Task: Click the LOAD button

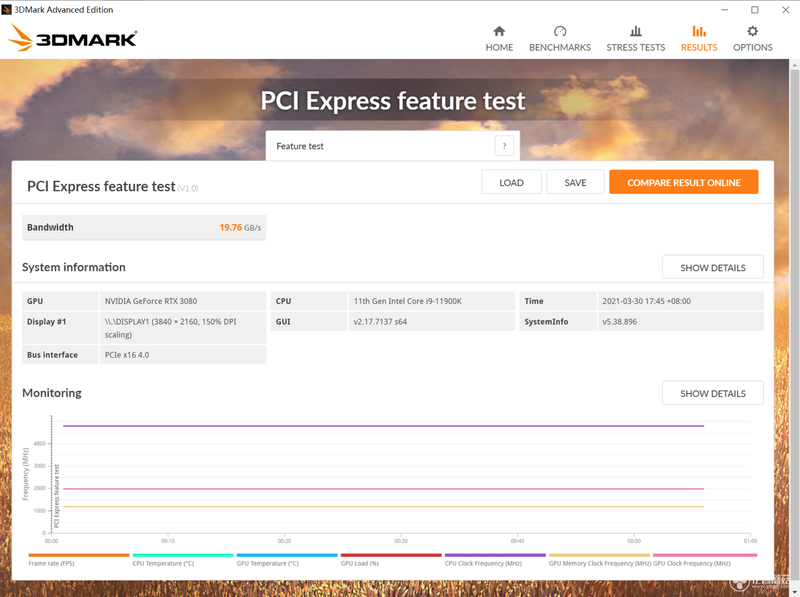Action: point(511,182)
